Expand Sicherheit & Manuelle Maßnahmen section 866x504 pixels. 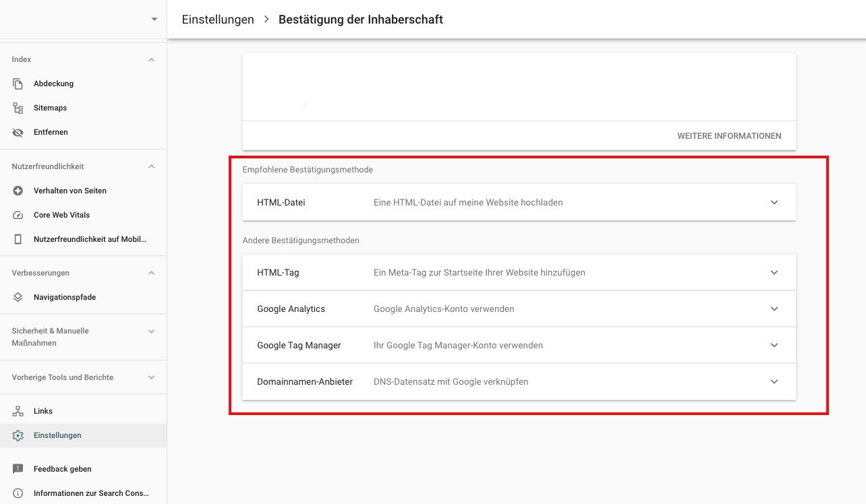tap(151, 332)
